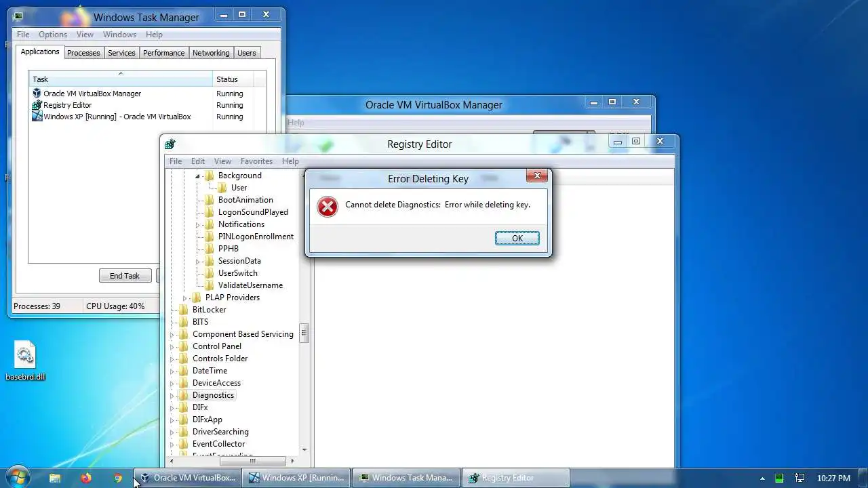Switch to Processes tab in Task Manager

point(83,53)
